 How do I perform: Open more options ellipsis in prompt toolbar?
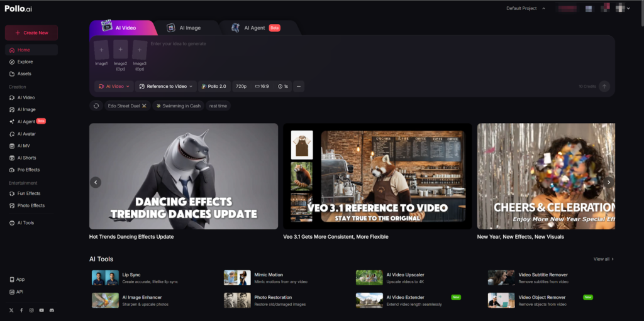[x=299, y=86]
